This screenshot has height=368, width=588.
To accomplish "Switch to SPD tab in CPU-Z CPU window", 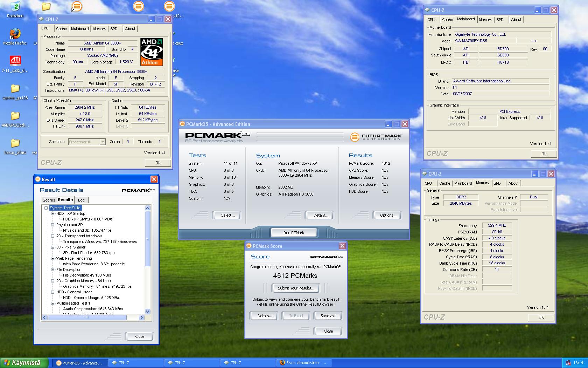I will 114,29.
